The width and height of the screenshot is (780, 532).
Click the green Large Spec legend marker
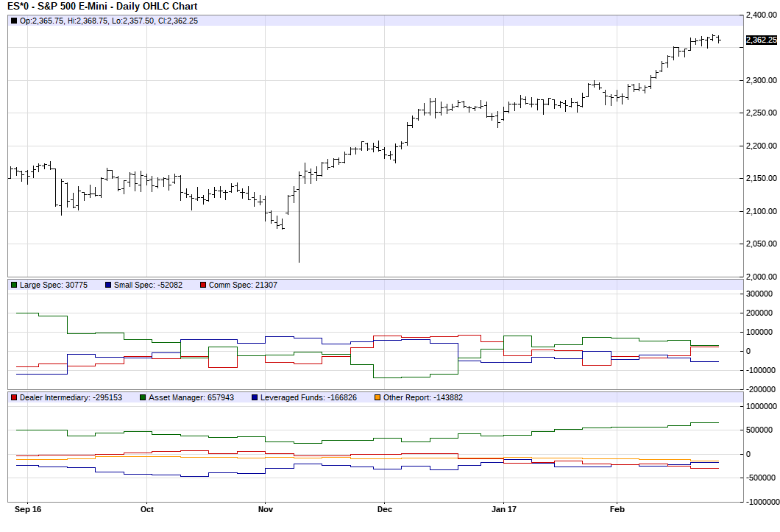pos(14,285)
